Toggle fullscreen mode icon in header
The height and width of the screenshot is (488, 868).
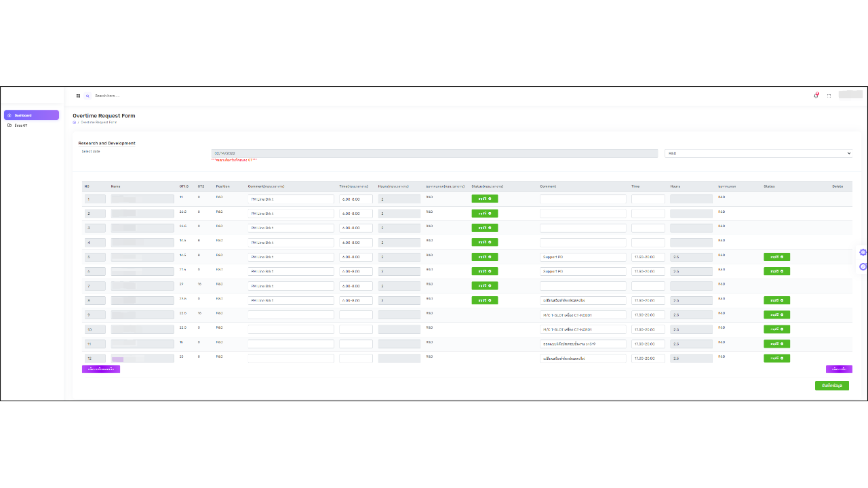(829, 96)
